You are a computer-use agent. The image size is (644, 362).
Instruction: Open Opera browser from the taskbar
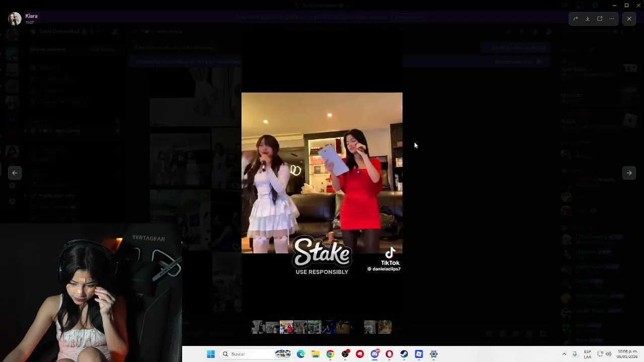point(389,354)
